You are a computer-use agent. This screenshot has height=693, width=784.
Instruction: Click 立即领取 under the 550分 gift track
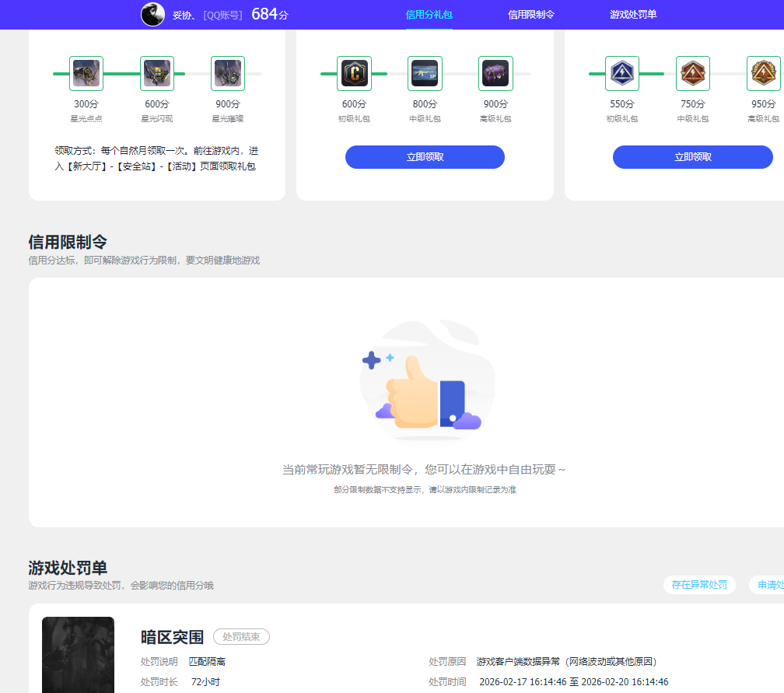pos(693,157)
